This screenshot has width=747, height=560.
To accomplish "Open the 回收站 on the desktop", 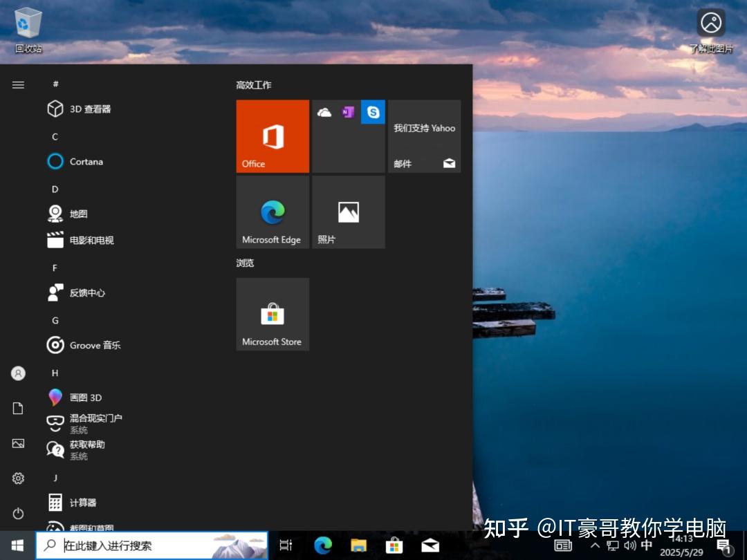I will click(26, 21).
